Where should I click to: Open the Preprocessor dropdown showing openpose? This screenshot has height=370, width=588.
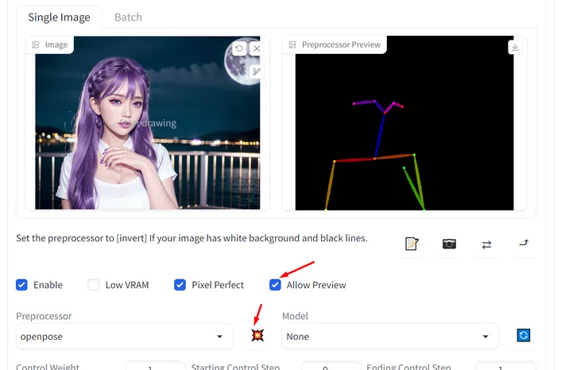[125, 337]
